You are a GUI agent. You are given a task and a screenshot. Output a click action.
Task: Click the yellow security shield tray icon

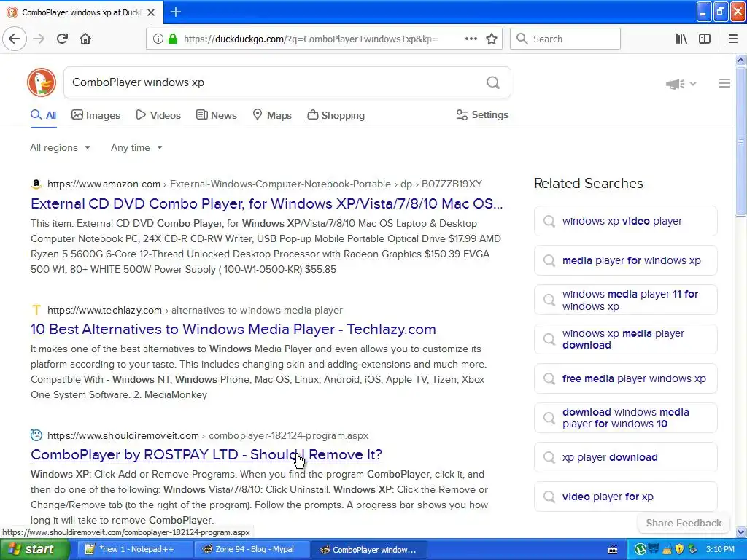point(679,549)
